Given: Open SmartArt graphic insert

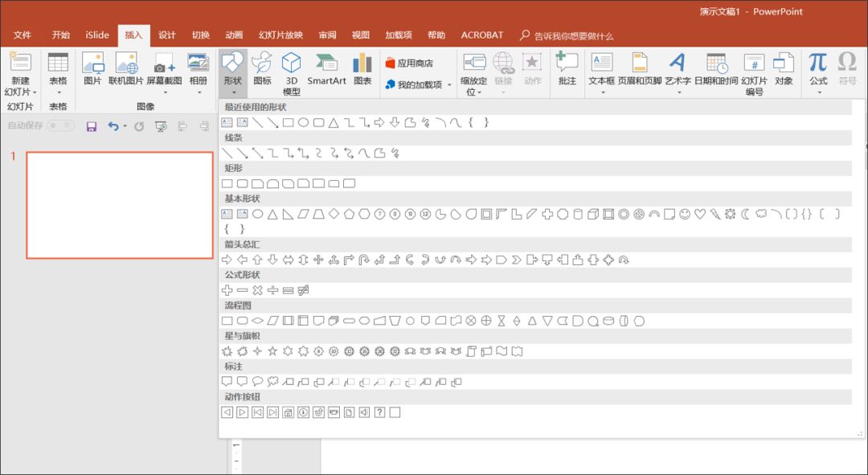Looking at the screenshot, I should 326,70.
